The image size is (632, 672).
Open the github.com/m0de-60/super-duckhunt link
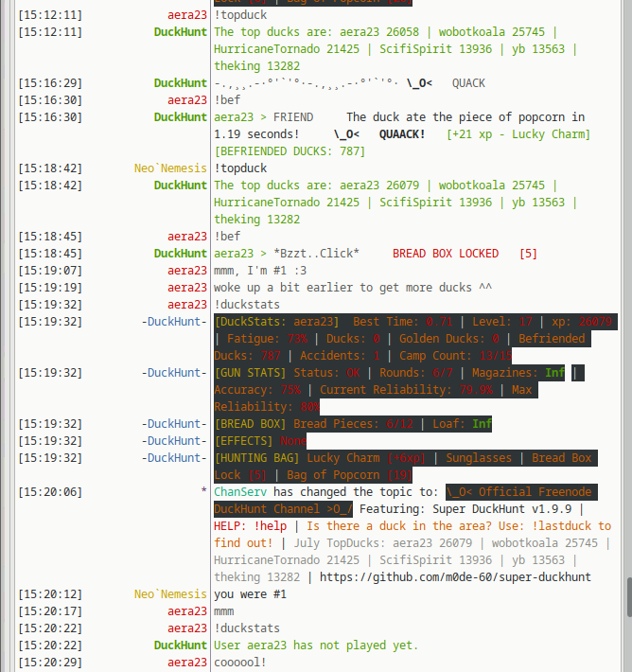click(x=455, y=576)
